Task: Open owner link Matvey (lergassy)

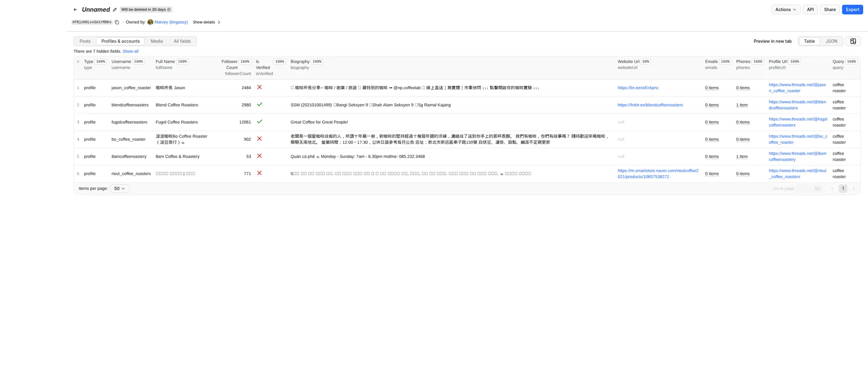Action: [171, 22]
